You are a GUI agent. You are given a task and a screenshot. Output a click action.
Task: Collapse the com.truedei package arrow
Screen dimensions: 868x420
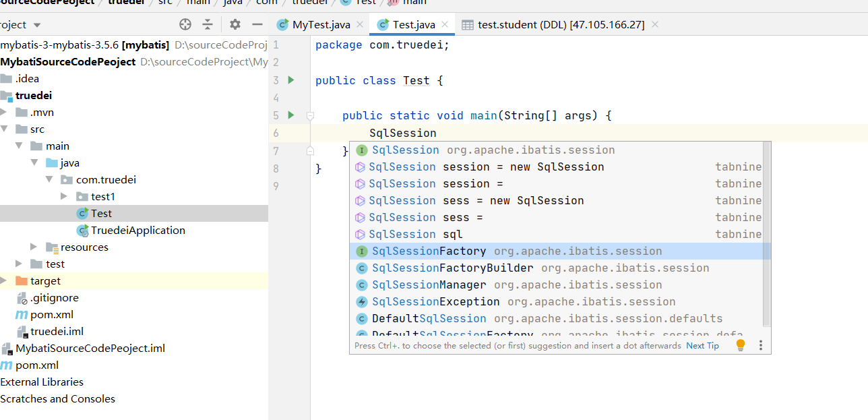point(49,180)
